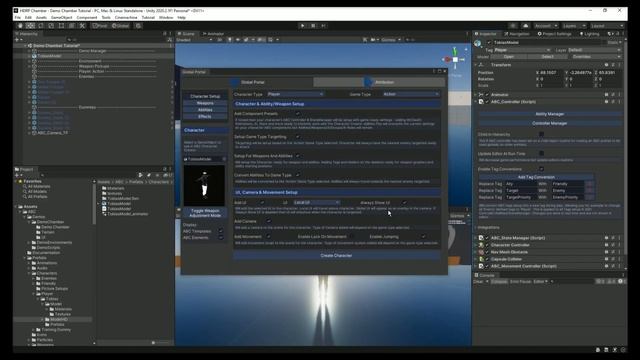Viewport: 640px width, 360px height.
Task: Toggle Global/Local handle rotation button
Action: coord(120,26)
